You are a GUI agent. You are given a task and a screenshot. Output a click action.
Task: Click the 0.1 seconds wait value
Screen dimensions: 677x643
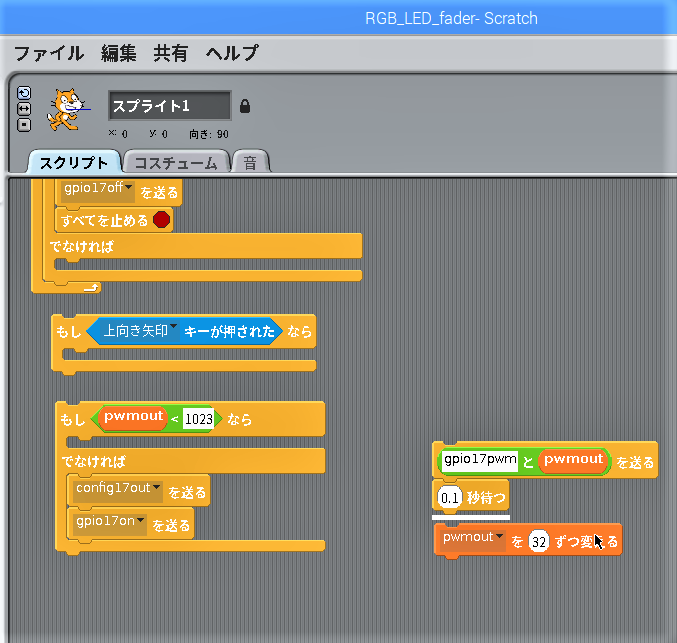pyautogui.click(x=450, y=498)
